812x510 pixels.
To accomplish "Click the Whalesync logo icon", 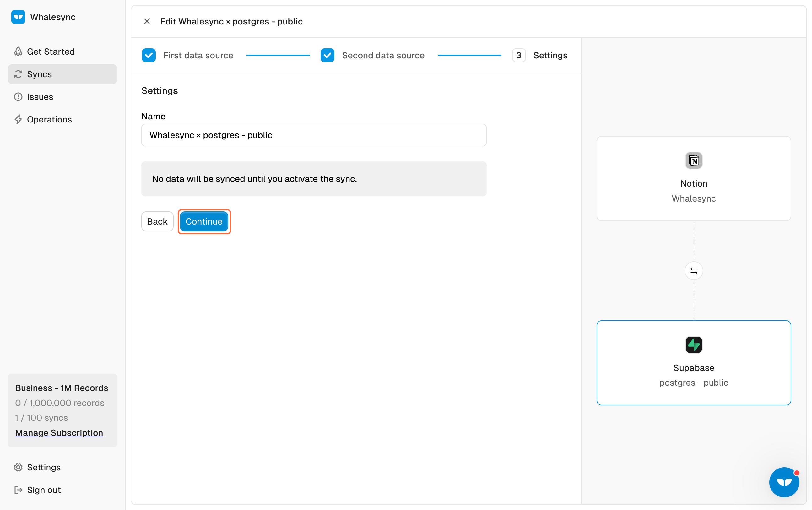I will tap(18, 17).
